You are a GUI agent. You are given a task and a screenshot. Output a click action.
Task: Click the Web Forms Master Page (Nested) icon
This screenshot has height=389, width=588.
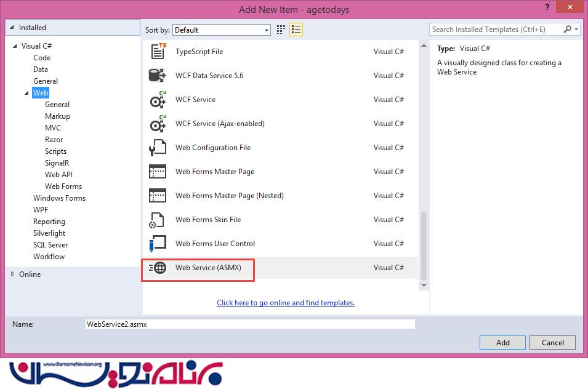tap(158, 196)
